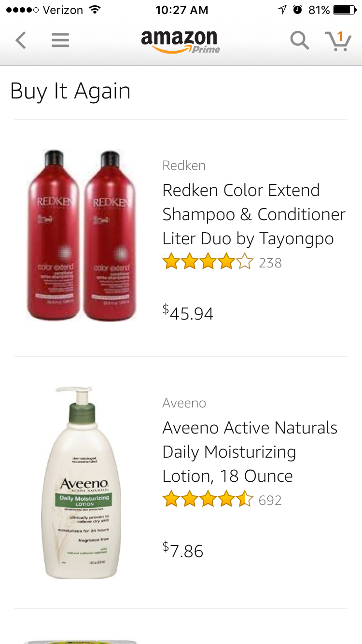Viewport: 362px width, 644px height.
Task: Tap the alarm clock status icon
Action: 297,10
